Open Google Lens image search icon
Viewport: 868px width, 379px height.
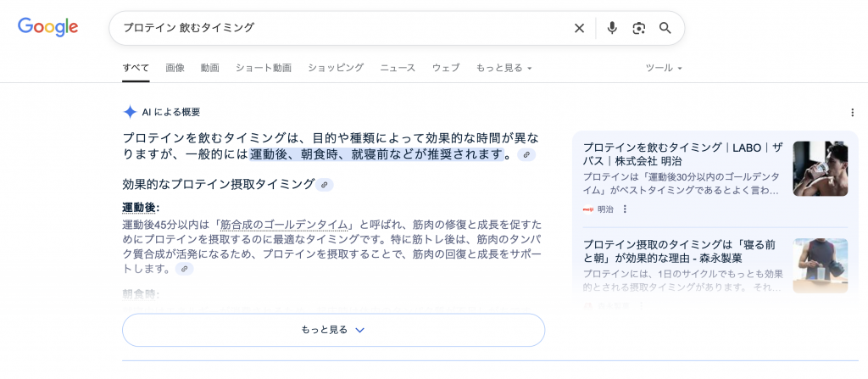(x=639, y=28)
